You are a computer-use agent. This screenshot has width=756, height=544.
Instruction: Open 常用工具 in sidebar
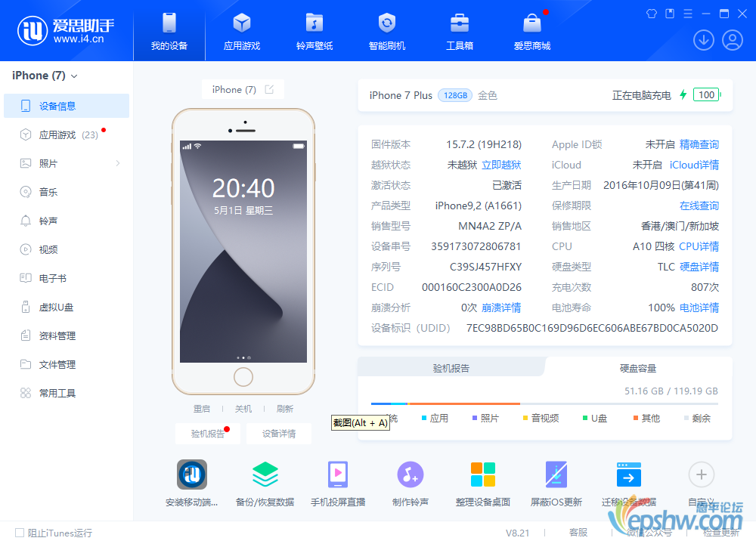tap(67, 393)
